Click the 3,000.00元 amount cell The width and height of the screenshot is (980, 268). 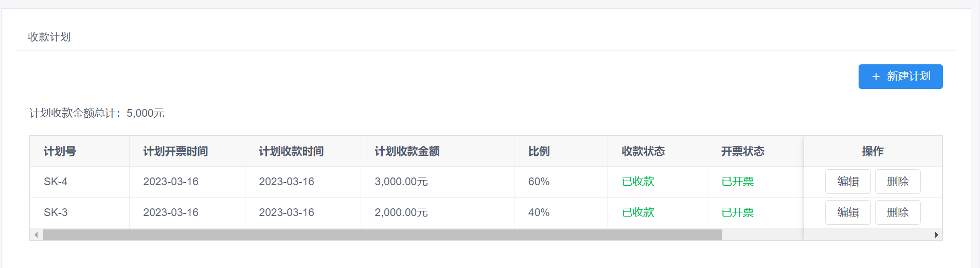(x=437, y=182)
